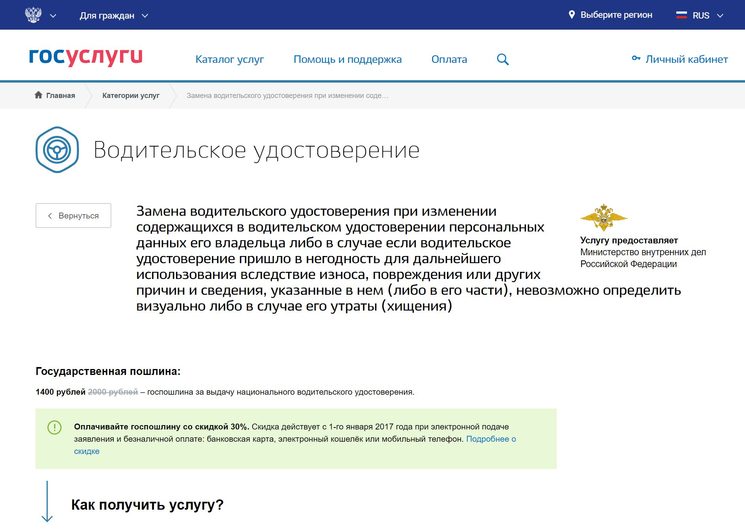Go to Оплата section
This screenshot has height=531, width=745.
click(449, 59)
